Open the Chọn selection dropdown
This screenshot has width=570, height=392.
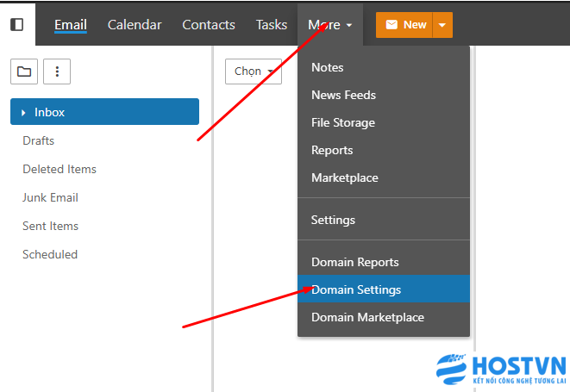point(253,72)
